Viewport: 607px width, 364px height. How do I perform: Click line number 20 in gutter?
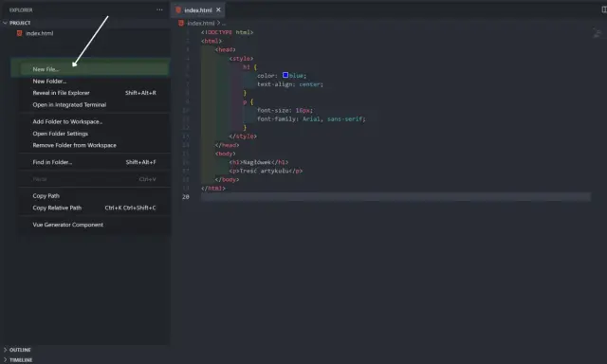coord(186,197)
